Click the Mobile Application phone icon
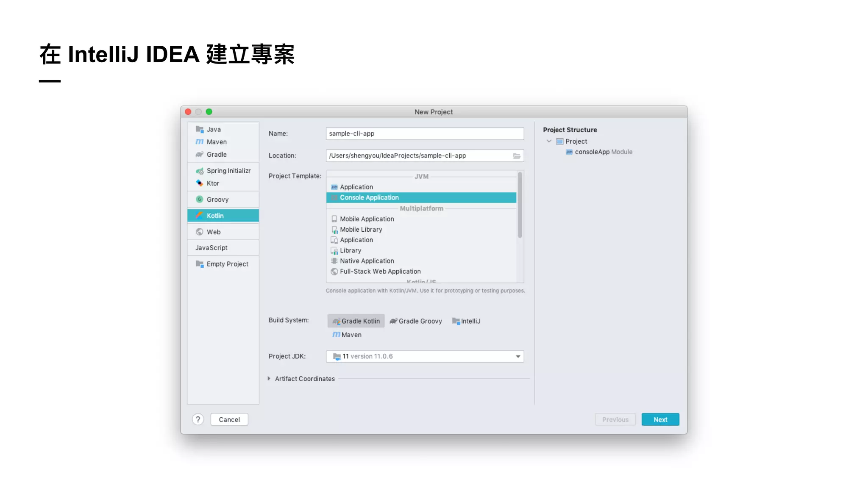Screen dimensions: 868x488 click(334, 219)
